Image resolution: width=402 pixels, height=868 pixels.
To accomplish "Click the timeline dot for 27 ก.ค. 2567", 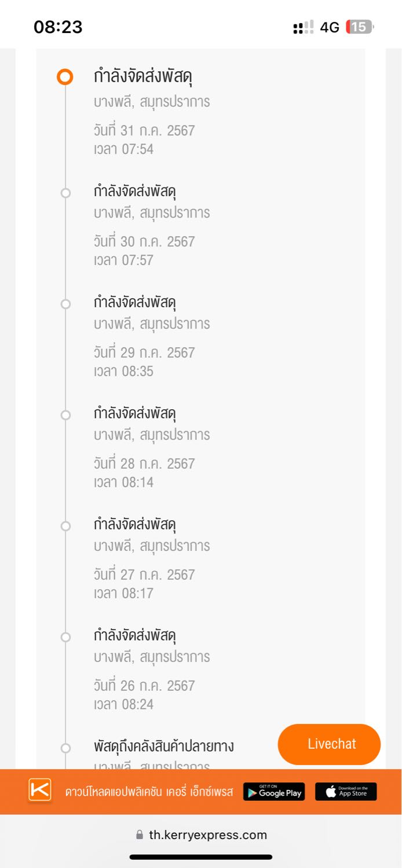I will [65, 526].
